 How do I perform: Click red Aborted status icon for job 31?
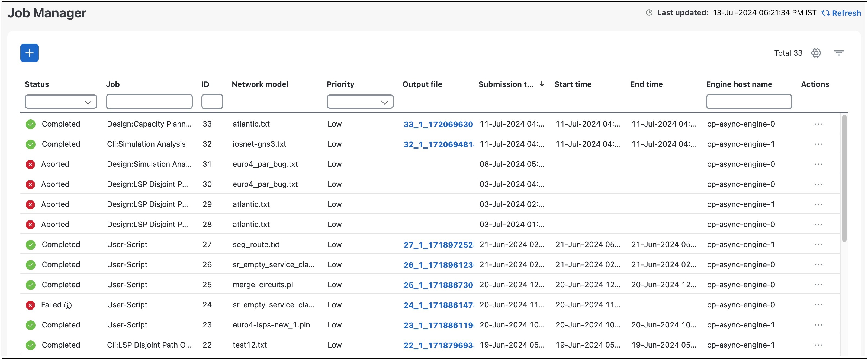tap(30, 164)
